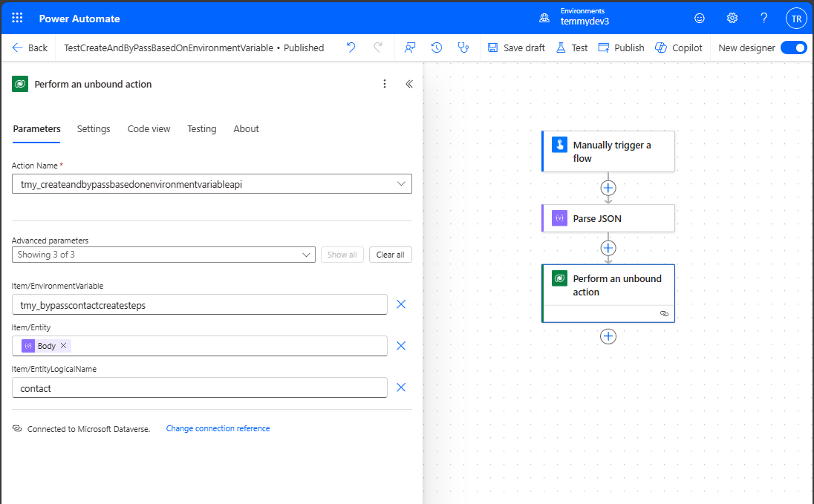
Task: Click the flow name TestCreateAndByPassBasedOnEnvironmentVariable
Action: click(x=169, y=48)
